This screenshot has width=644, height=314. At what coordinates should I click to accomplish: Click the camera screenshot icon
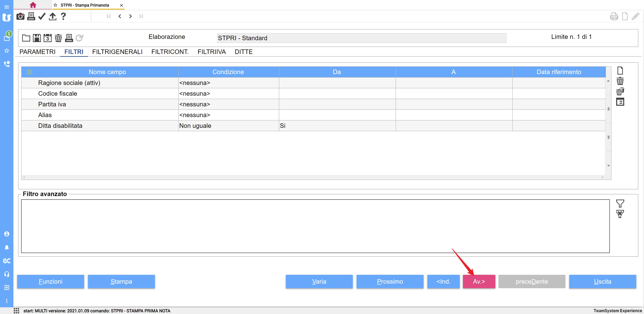click(20, 16)
